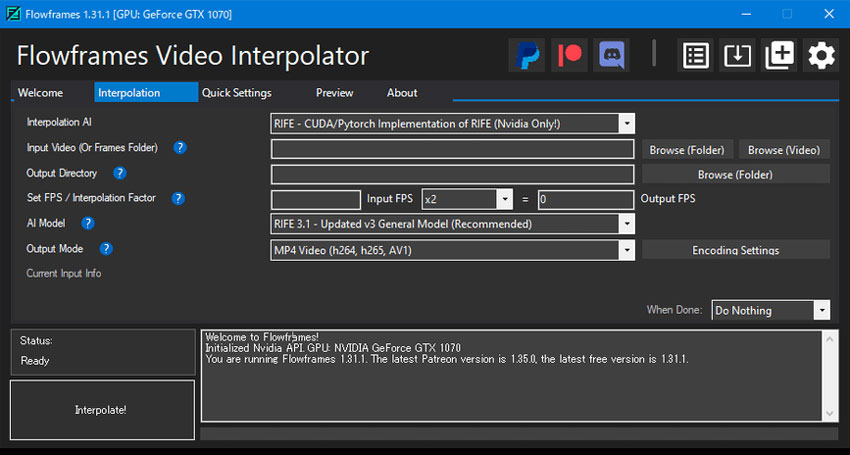Show help for Output Mode
The image size is (850, 455).
tap(106, 249)
